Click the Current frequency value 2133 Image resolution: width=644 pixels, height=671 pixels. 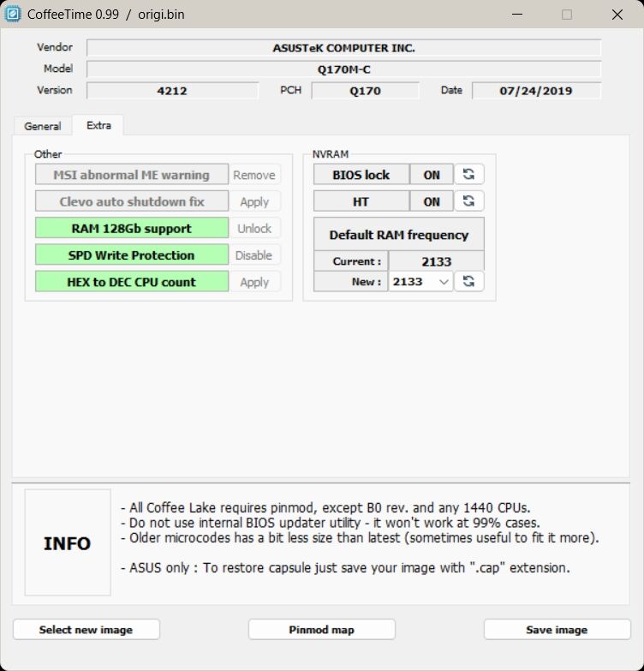click(x=436, y=261)
